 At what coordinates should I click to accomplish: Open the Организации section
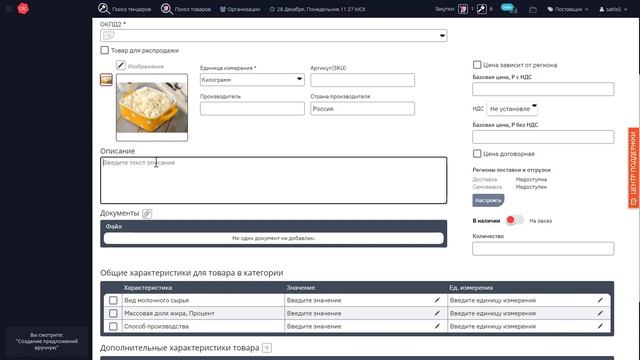(x=240, y=9)
